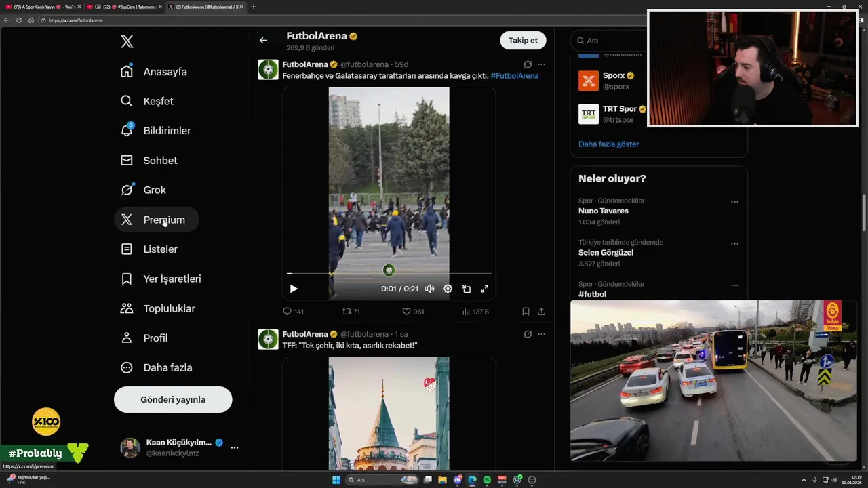
Task: Click the #FutbolArena hashtag link
Action: coord(514,75)
